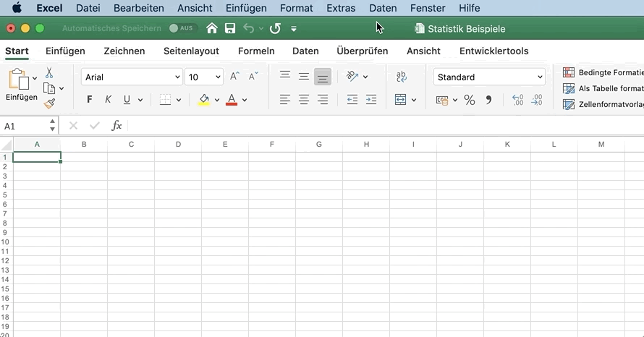644x337 pixels.
Task: Decrease decimal places icon
Action: (x=536, y=100)
